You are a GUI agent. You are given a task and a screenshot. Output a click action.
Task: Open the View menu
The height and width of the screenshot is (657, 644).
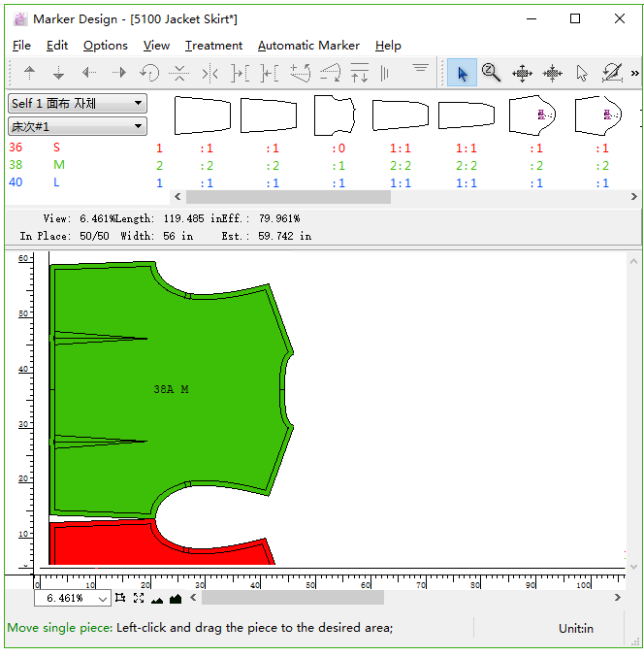tap(156, 46)
